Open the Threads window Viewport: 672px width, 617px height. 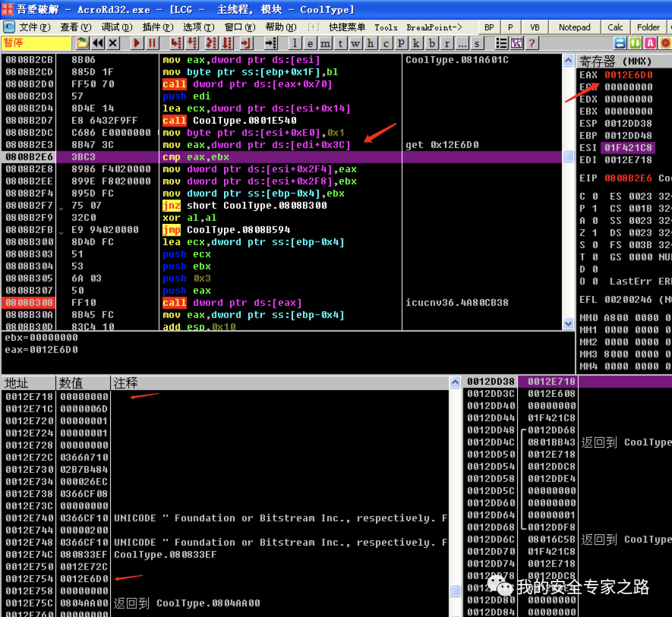[340, 43]
